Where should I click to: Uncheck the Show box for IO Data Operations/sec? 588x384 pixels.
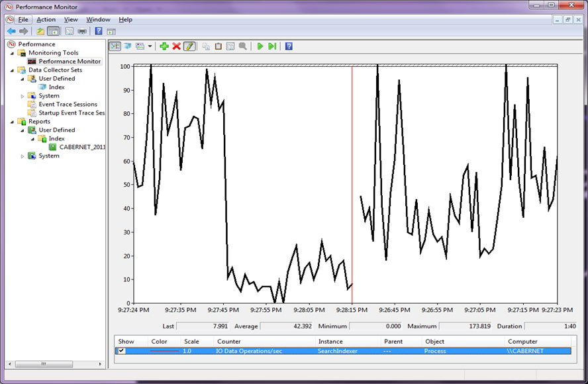[121, 351]
